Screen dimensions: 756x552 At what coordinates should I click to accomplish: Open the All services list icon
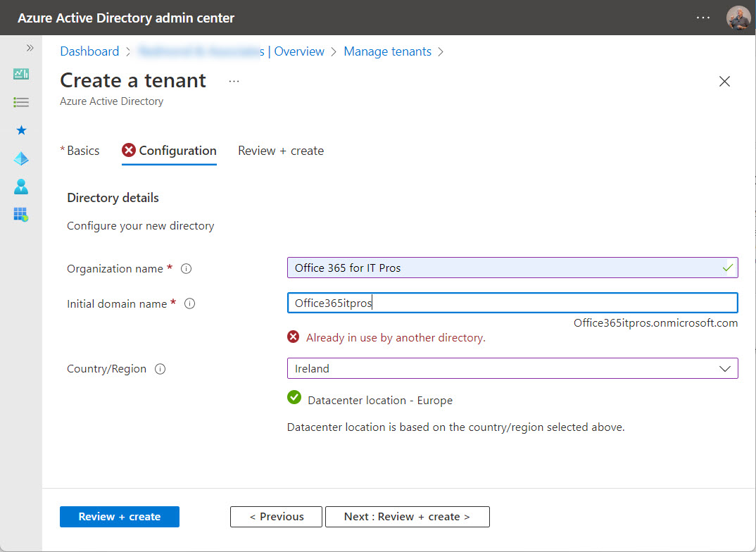point(21,102)
